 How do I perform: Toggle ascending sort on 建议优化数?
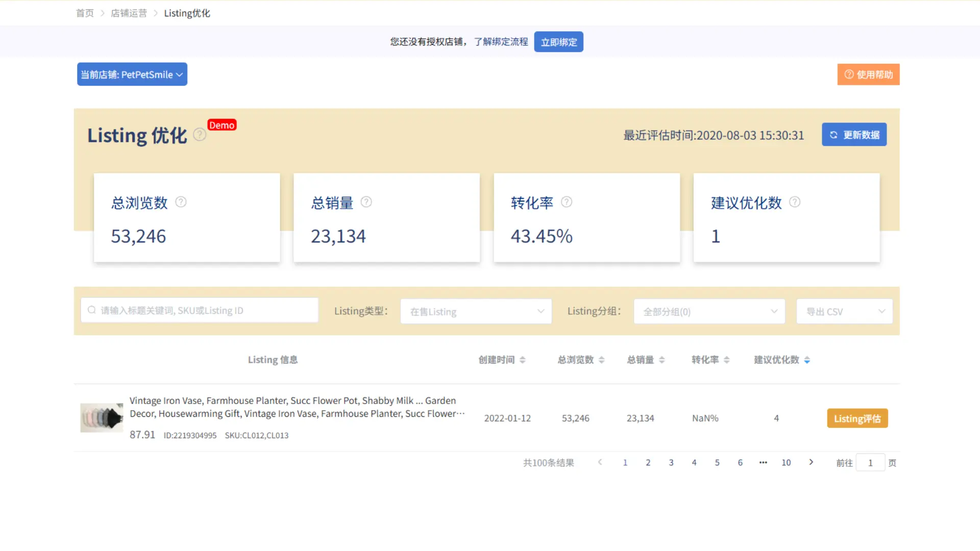click(807, 359)
